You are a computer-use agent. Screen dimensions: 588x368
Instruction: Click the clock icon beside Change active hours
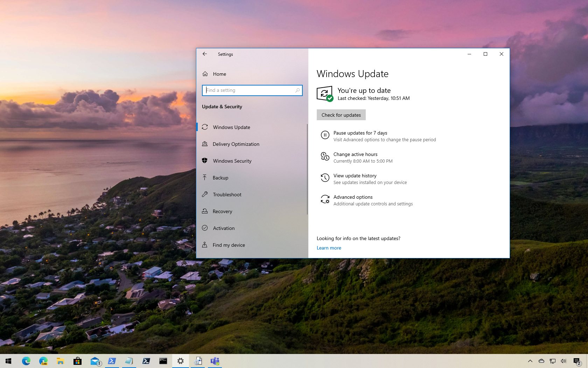coord(325,157)
